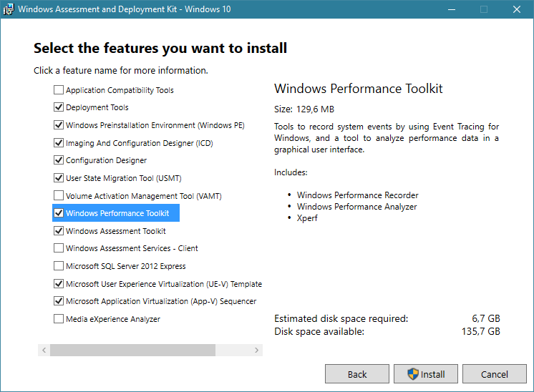Screen dimensions: 534x392
Task: Enable Volume Activation Management Tool (VAMT)
Action: click(x=59, y=195)
